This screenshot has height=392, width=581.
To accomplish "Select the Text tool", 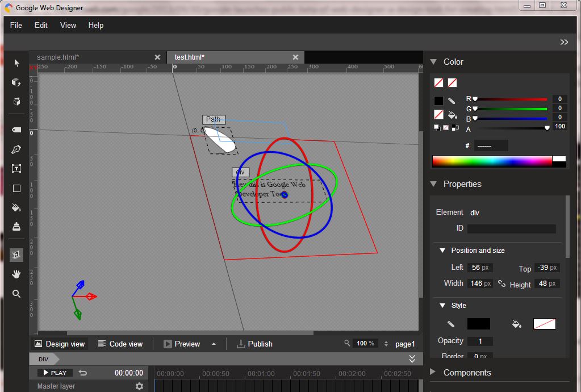I will (16, 169).
